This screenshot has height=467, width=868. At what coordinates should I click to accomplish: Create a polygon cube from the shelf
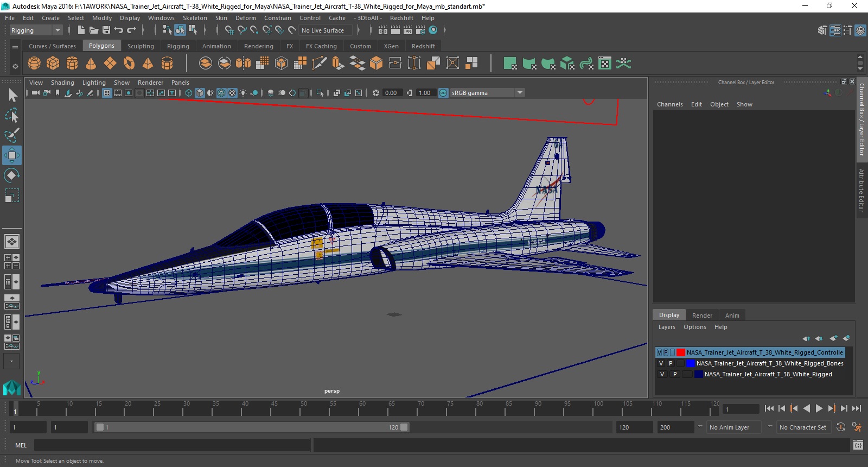(53, 64)
